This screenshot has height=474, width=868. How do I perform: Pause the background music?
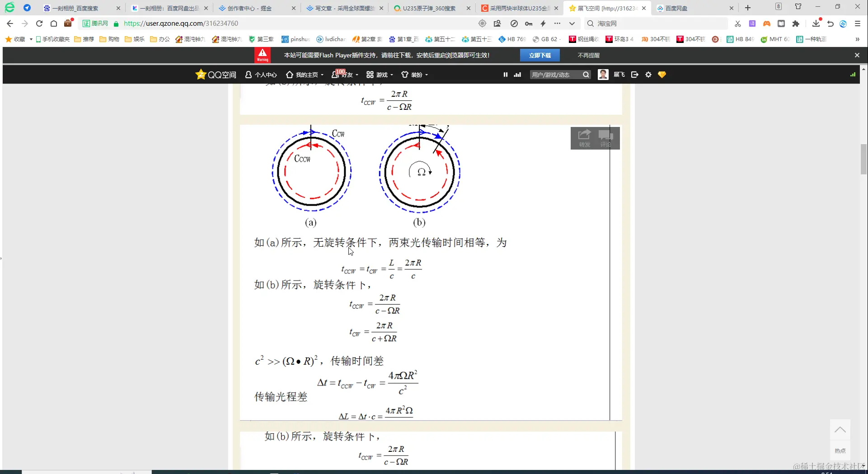pos(505,75)
